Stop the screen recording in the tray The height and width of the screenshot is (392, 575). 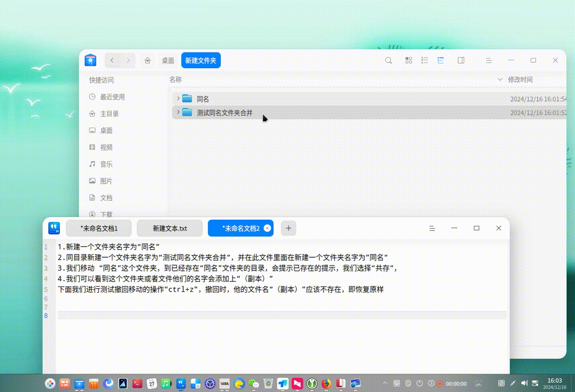pos(440,384)
